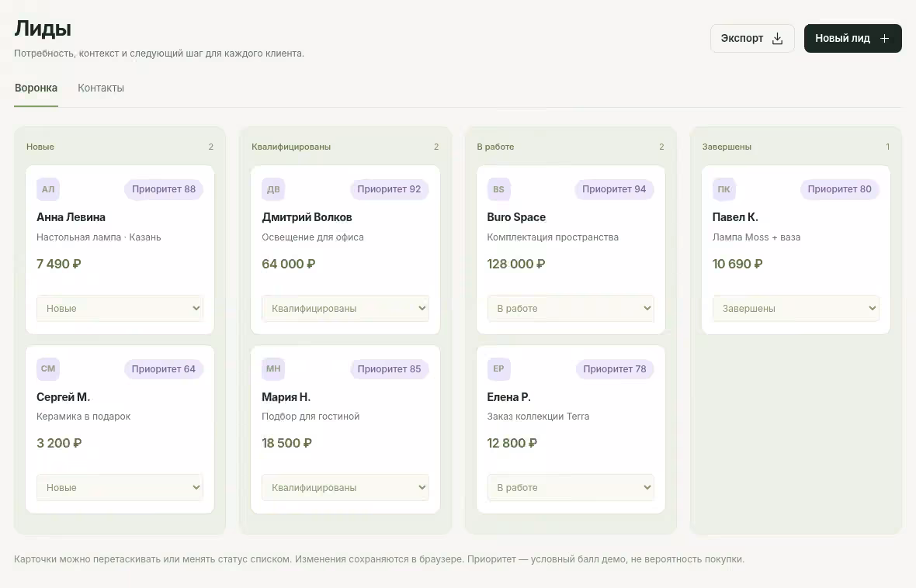Image resolution: width=916 pixels, height=588 pixels.
Task: Expand the status list on Дмитрий Волков's card
Action: [345, 308]
